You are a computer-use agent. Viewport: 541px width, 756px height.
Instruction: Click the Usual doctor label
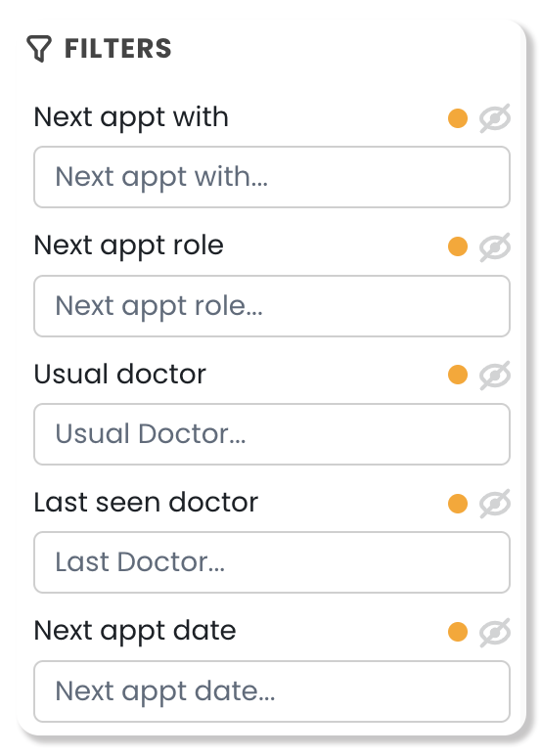pyautogui.click(x=120, y=375)
